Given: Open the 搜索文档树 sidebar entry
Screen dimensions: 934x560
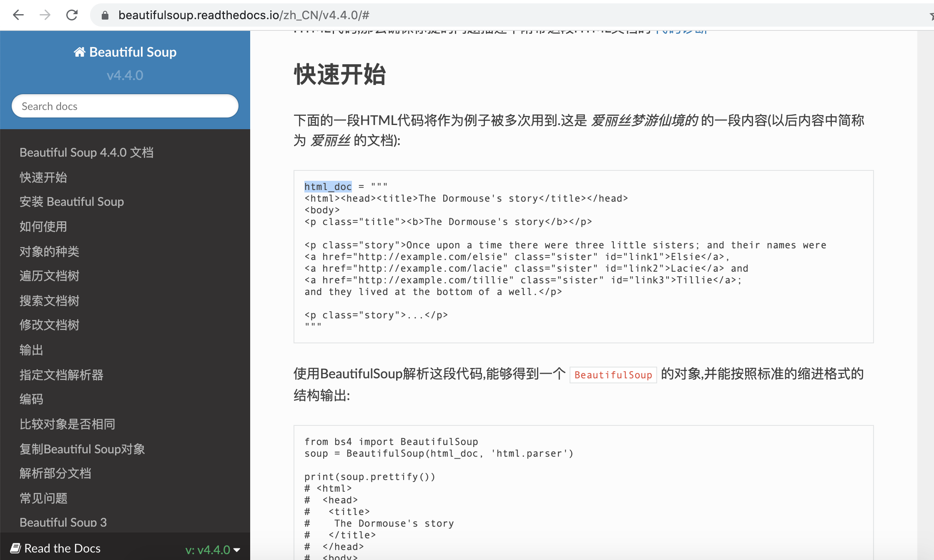Looking at the screenshot, I should [x=49, y=300].
